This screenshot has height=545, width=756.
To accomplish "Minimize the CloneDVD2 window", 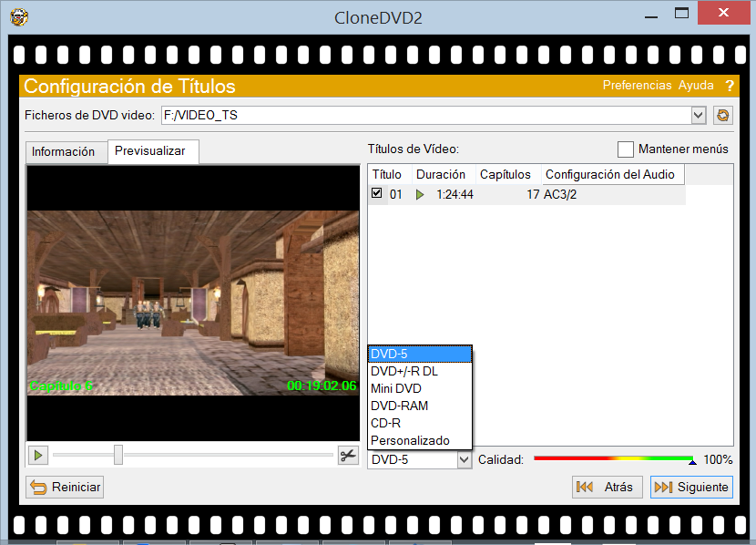I will click(651, 16).
